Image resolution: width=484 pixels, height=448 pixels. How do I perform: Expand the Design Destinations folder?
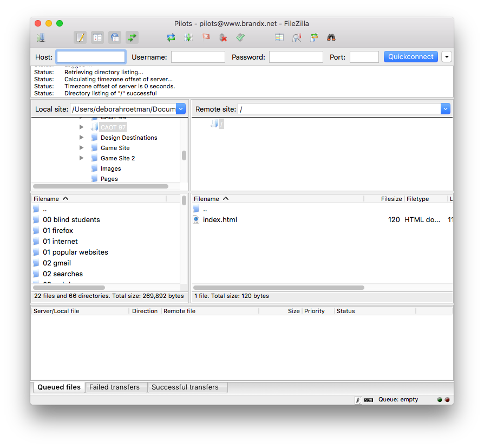click(82, 137)
